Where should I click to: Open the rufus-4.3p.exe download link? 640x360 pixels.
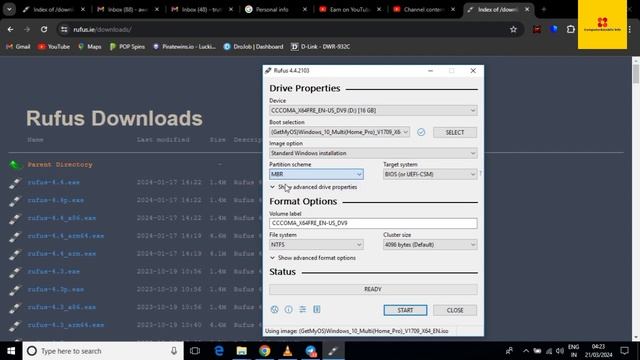(56, 289)
